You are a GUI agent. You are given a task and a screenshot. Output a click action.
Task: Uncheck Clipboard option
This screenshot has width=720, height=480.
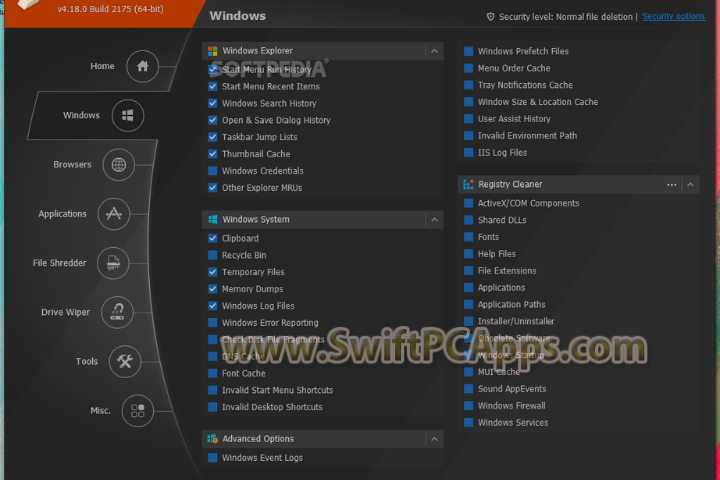213,238
